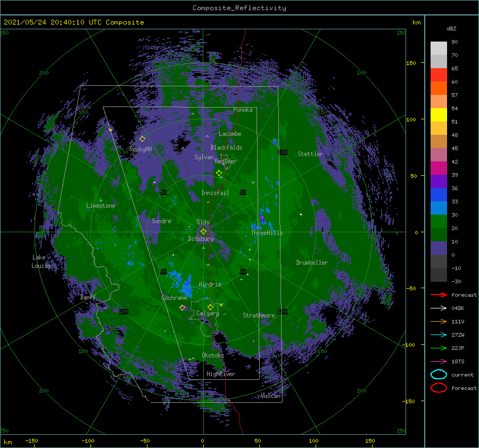Click the Lake Louise label
This screenshot has height=448, width=479.
point(41,262)
